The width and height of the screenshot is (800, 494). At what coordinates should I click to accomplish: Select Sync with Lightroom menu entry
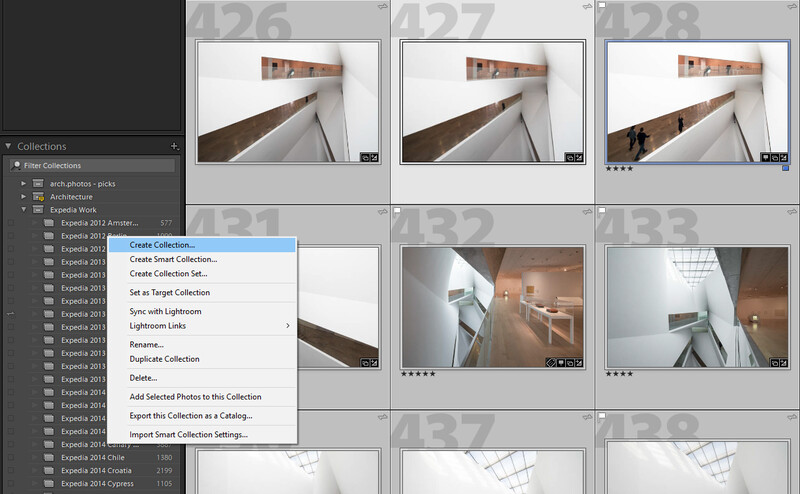coord(202,311)
